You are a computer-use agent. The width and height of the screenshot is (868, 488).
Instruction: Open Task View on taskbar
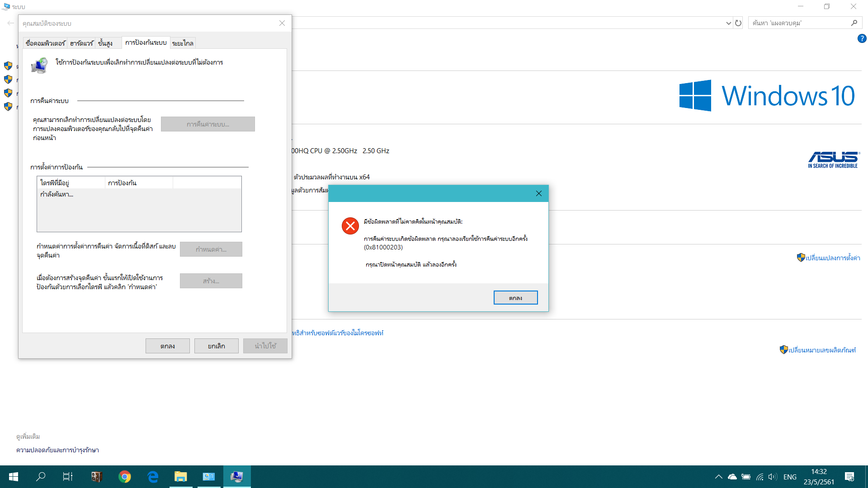coord(68,477)
